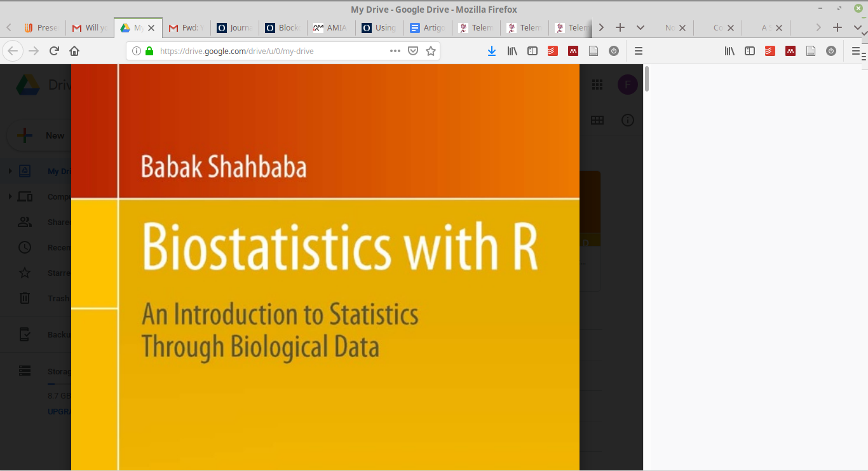Go back using the Firefox back arrow

[x=13, y=51]
